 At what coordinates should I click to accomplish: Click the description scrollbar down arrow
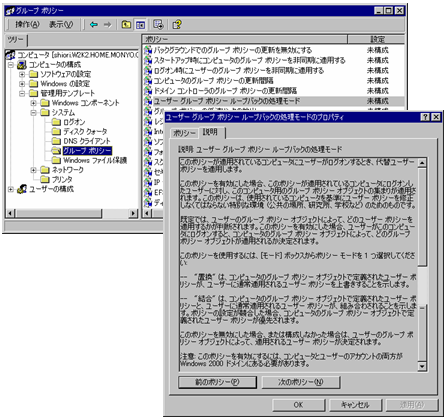(x=422, y=366)
